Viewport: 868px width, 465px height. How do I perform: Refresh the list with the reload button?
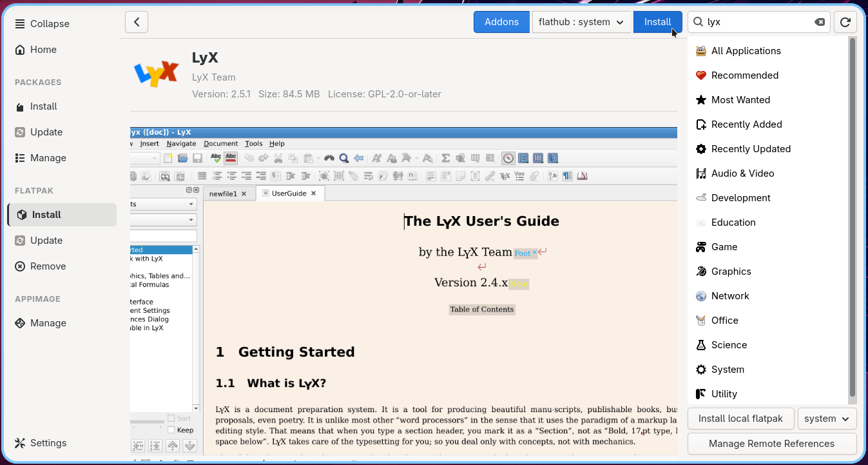pyautogui.click(x=845, y=22)
